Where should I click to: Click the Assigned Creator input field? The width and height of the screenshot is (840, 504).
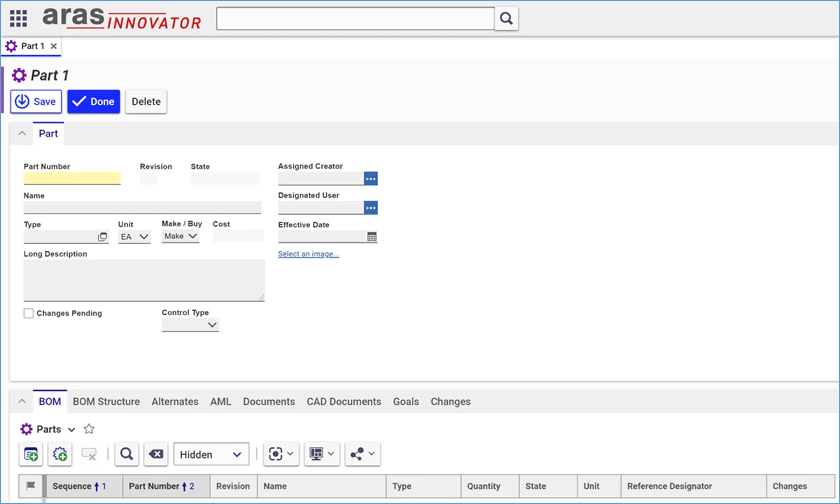click(x=321, y=178)
